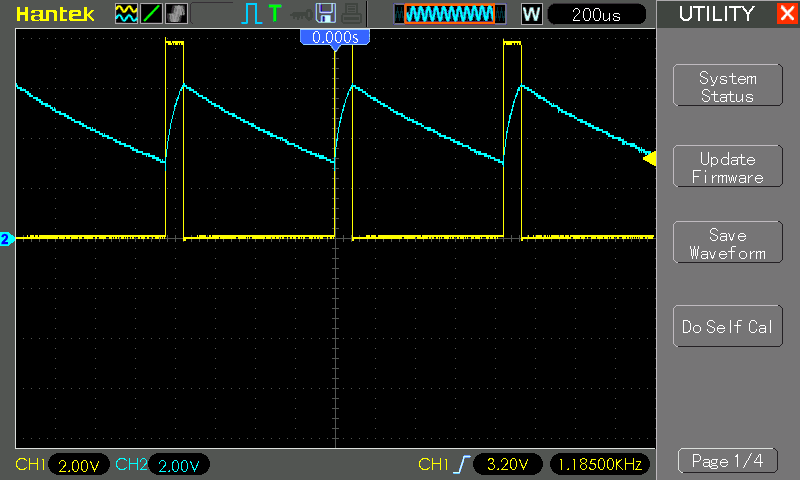The width and height of the screenshot is (800, 480).
Task: Click the gray persistence display icon
Action: point(177,14)
